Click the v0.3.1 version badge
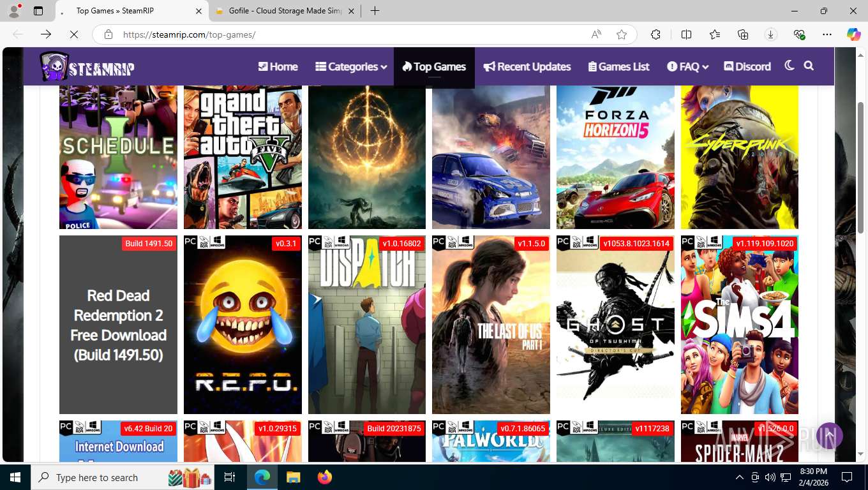 point(286,244)
